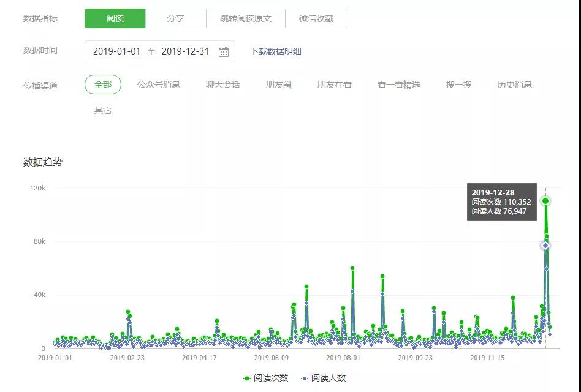Select the 阅读 data metric tab
581x392 pixels.
[115, 18]
